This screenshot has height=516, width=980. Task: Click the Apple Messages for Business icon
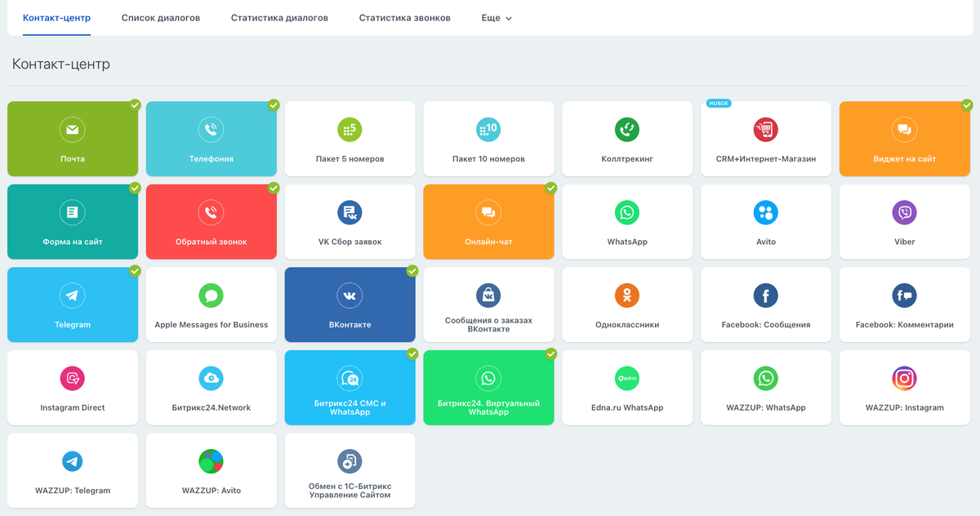(211, 296)
